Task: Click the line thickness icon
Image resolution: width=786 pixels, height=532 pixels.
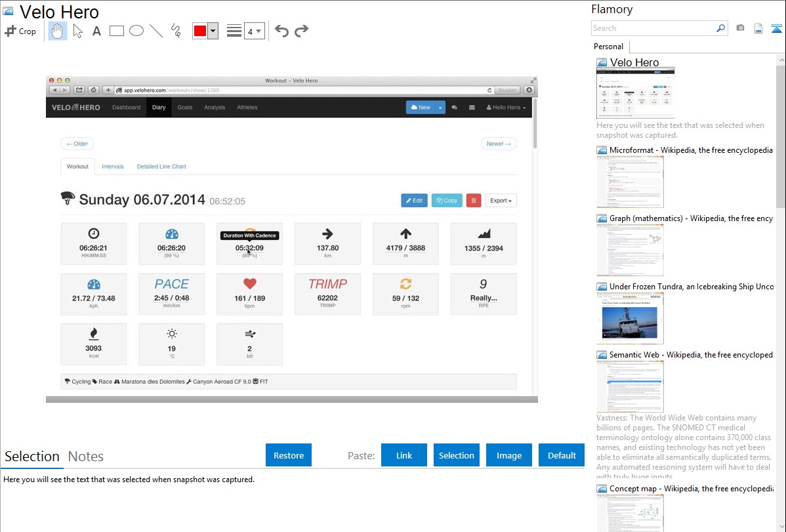Action: click(234, 31)
